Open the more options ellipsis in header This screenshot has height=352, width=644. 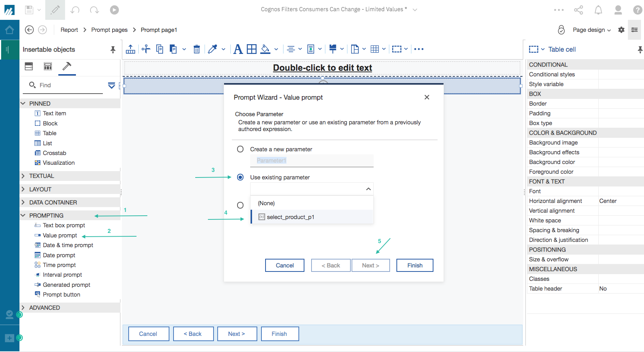point(559,10)
